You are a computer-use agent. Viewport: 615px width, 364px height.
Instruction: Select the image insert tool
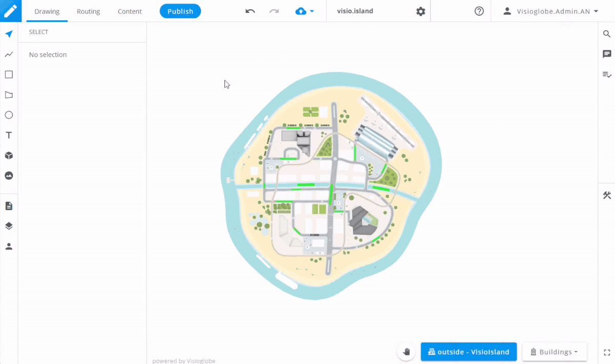point(9,176)
